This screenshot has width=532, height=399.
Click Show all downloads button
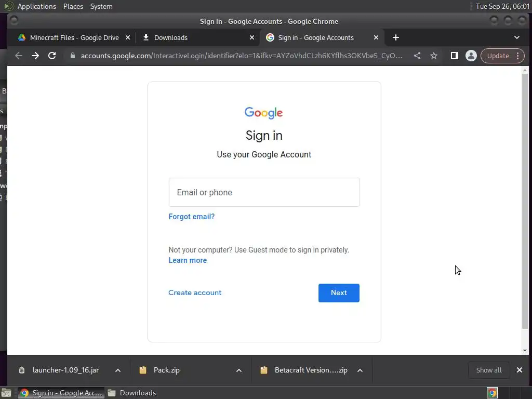pyautogui.click(x=489, y=370)
